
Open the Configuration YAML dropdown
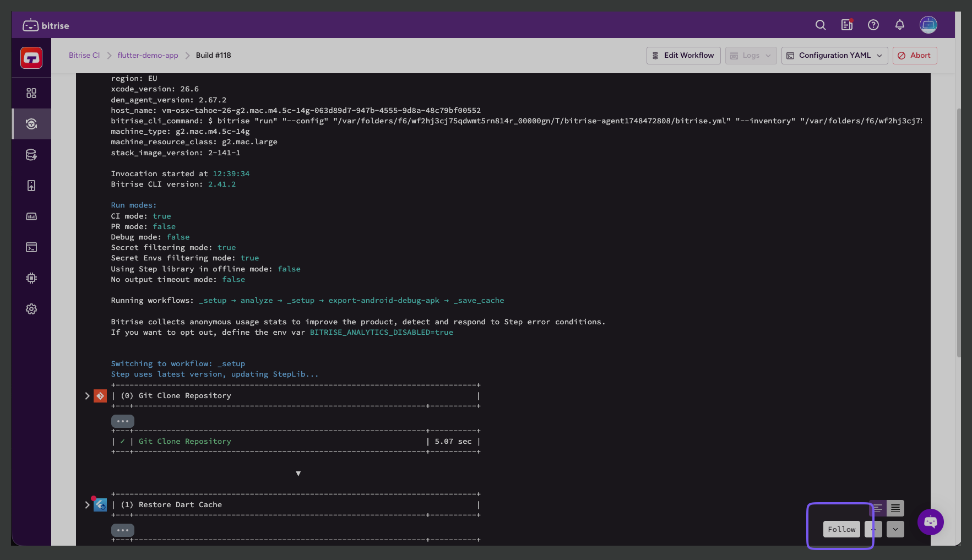pos(834,55)
